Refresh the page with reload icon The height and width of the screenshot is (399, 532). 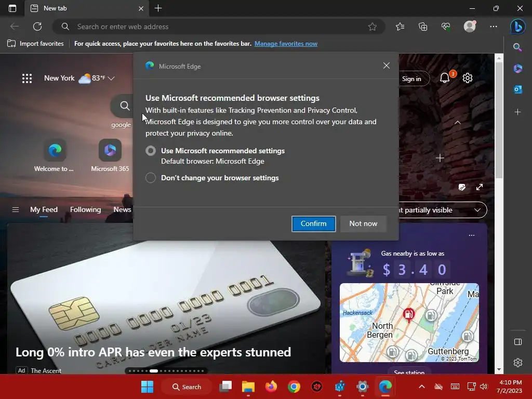[x=37, y=26]
